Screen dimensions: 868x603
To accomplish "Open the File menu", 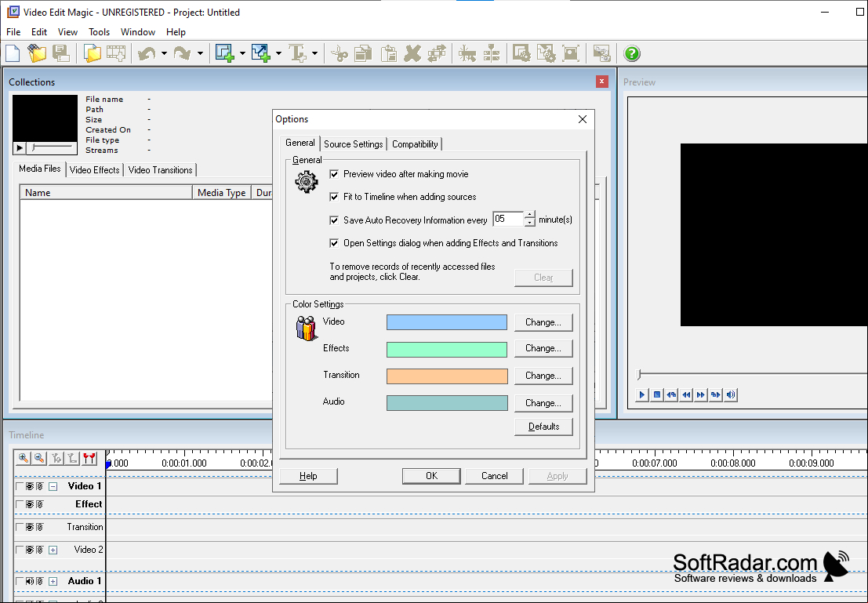I will click(x=13, y=32).
